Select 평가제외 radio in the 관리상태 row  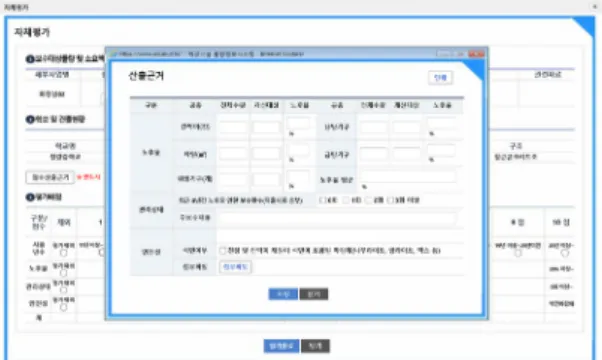click(x=64, y=290)
